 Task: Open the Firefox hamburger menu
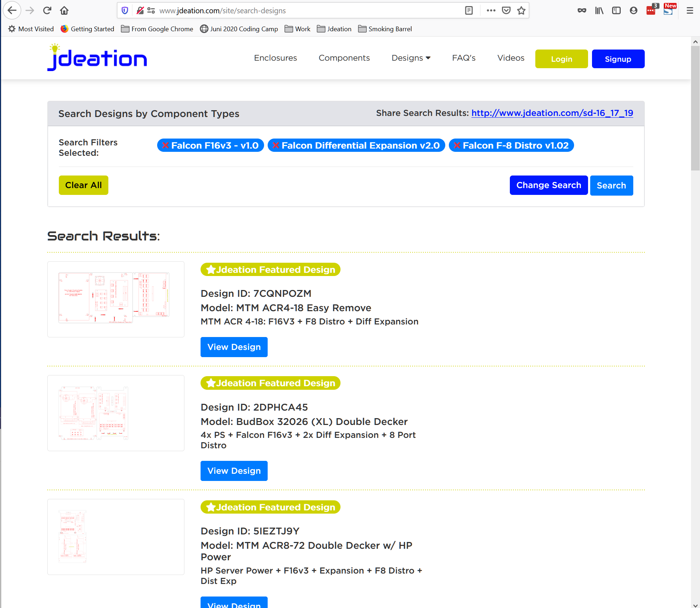pos(690,10)
